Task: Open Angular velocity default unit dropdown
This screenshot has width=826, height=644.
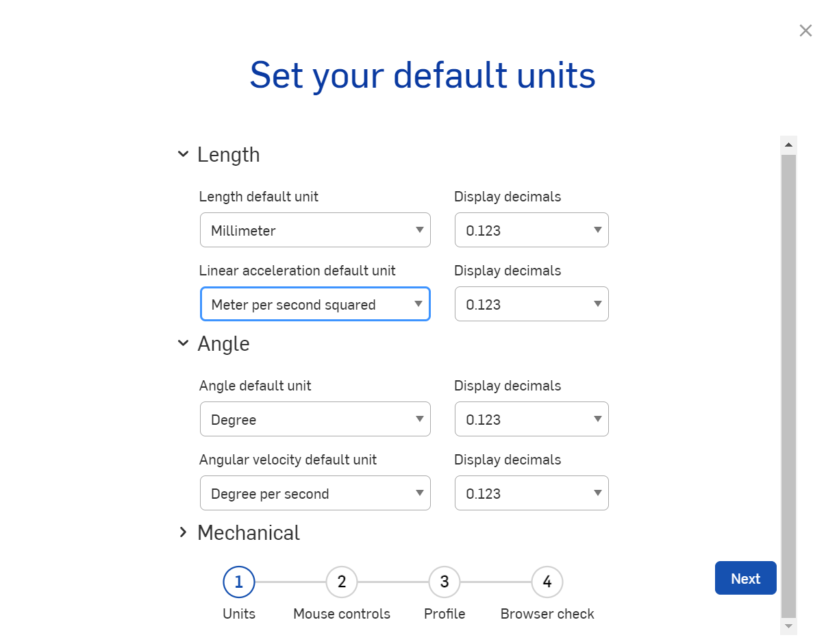Action: [315, 493]
